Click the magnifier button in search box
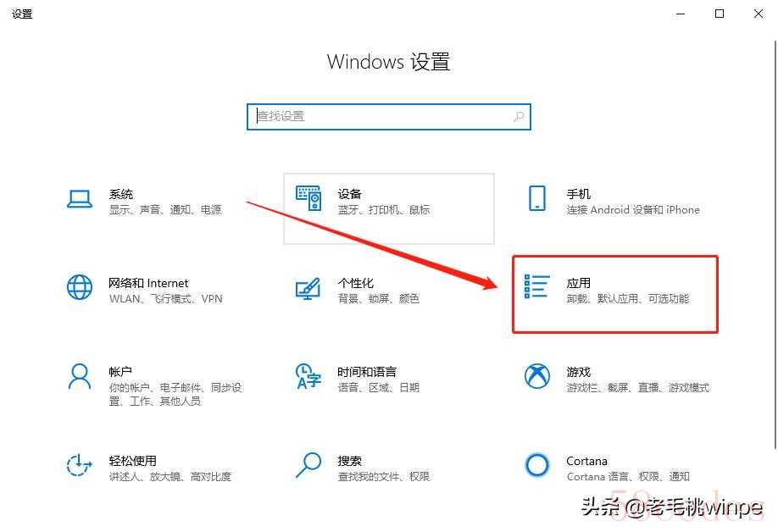Screen dimensions: 778x532 coord(519,117)
